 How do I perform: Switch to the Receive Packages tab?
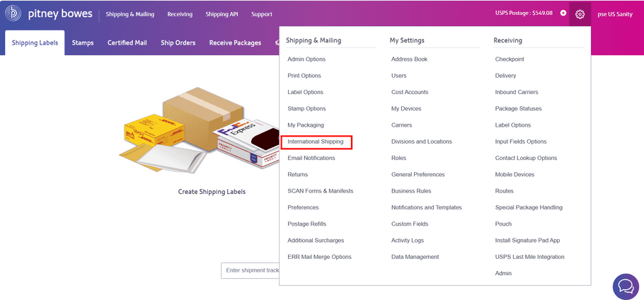[x=235, y=42]
